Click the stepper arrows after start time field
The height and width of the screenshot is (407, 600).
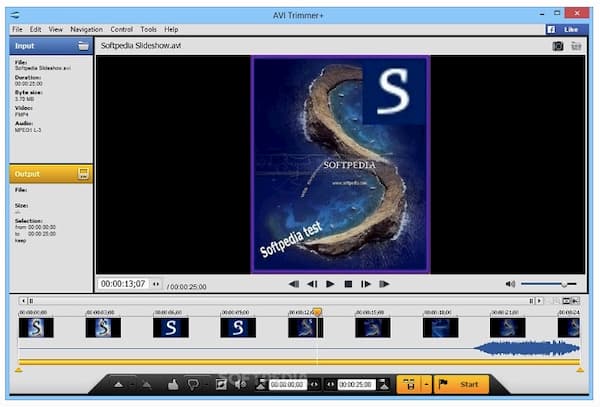pyautogui.click(x=315, y=384)
